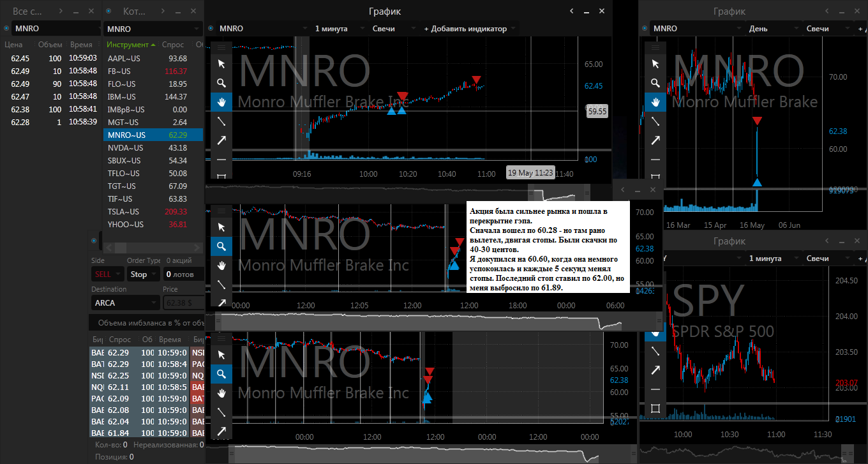Pick the arrow drawing tool in top chart
868x464 pixels.
click(221, 140)
